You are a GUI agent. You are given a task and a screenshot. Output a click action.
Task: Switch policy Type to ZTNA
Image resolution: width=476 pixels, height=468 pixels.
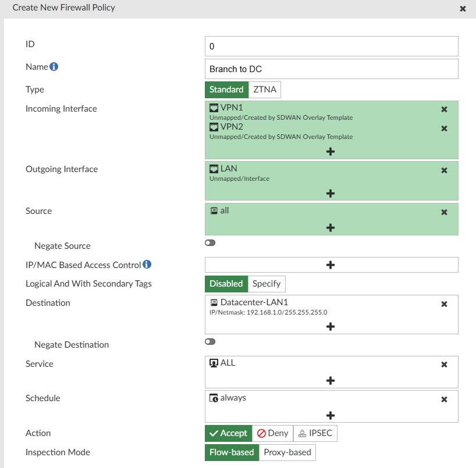(x=265, y=90)
